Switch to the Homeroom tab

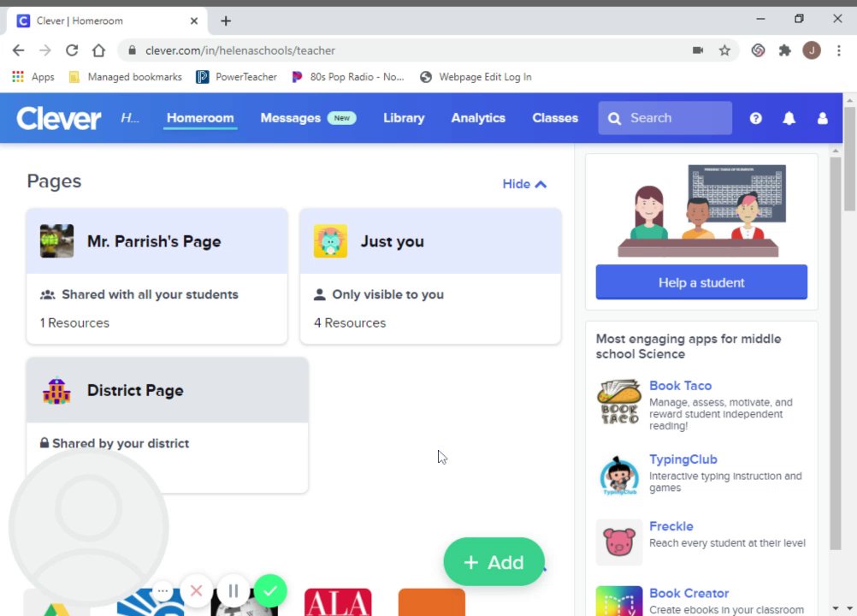pos(200,118)
